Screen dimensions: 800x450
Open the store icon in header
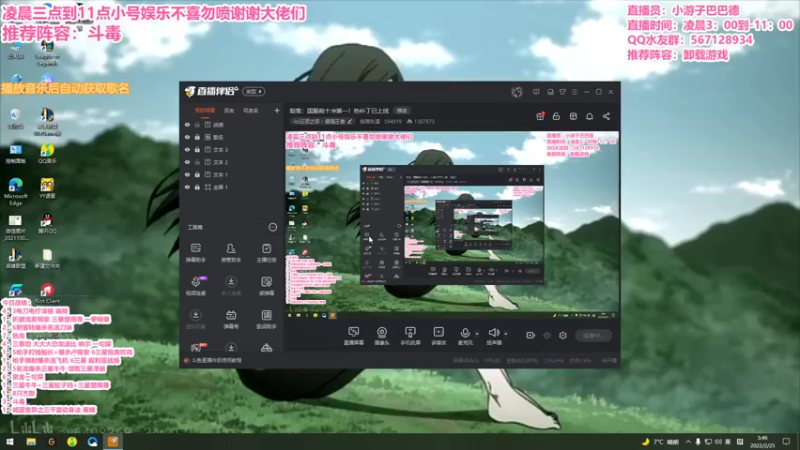(573, 116)
